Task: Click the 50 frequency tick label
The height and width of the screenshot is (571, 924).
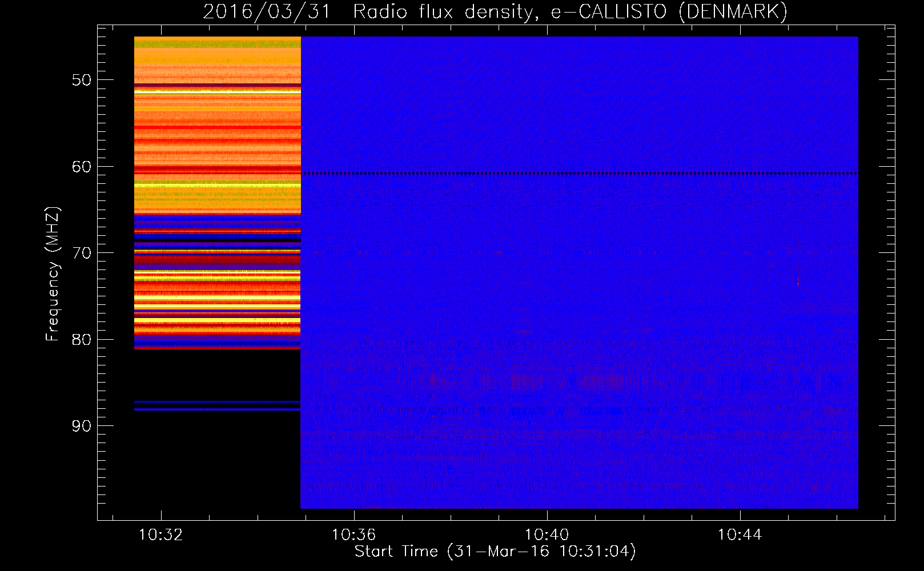Action: (82, 80)
